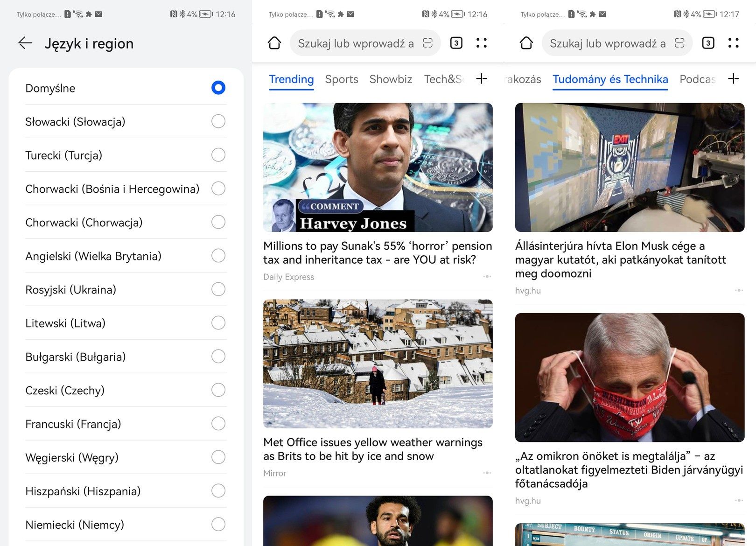This screenshot has height=546, width=756.
Task: Open four-dot menu in Hungarian browser screen
Action: click(734, 43)
